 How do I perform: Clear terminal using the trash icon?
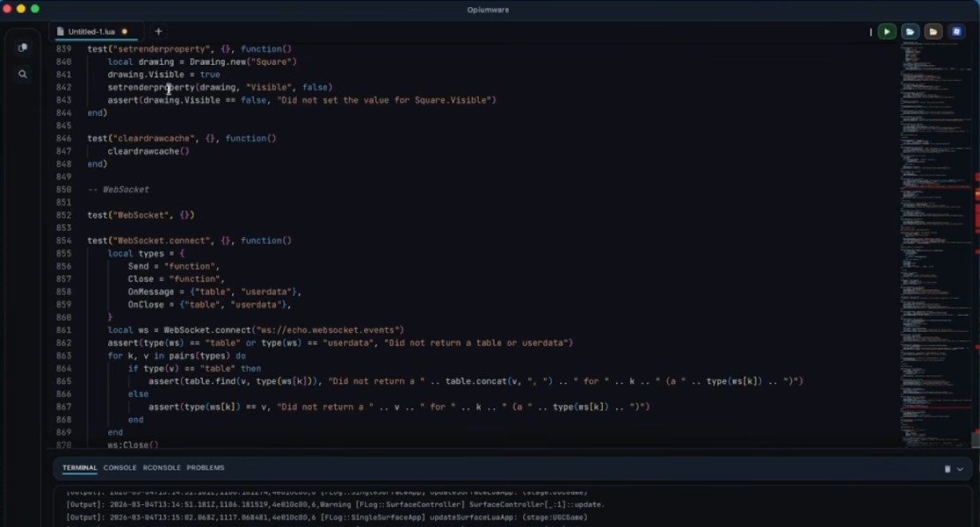(947, 469)
